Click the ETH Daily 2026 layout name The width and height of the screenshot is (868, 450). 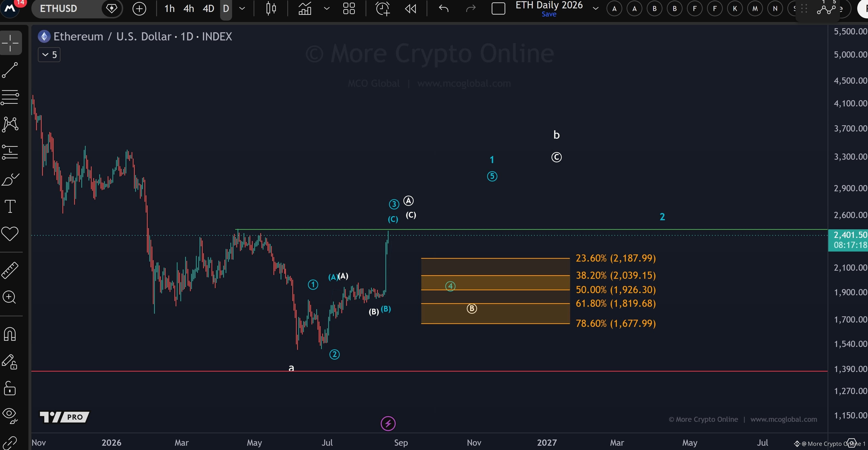[x=549, y=5]
